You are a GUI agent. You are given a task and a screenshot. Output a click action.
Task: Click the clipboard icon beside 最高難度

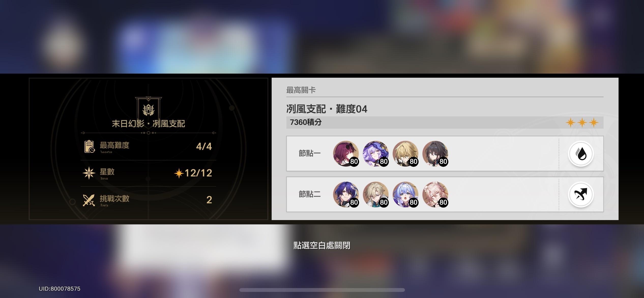point(90,146)
